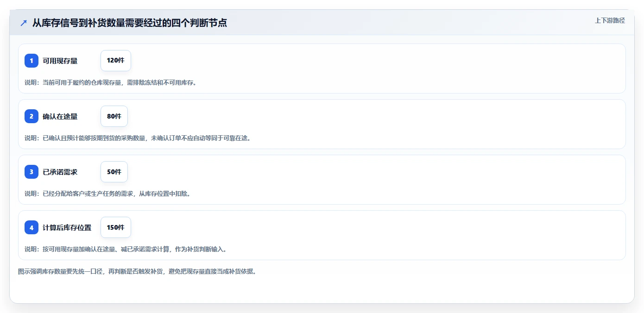
Task: Click the arrow icon beside the title
Action: click(24, 23)
